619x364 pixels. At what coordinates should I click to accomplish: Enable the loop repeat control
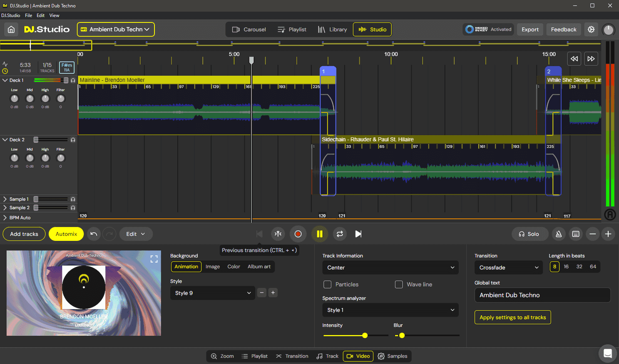(340, 234)
